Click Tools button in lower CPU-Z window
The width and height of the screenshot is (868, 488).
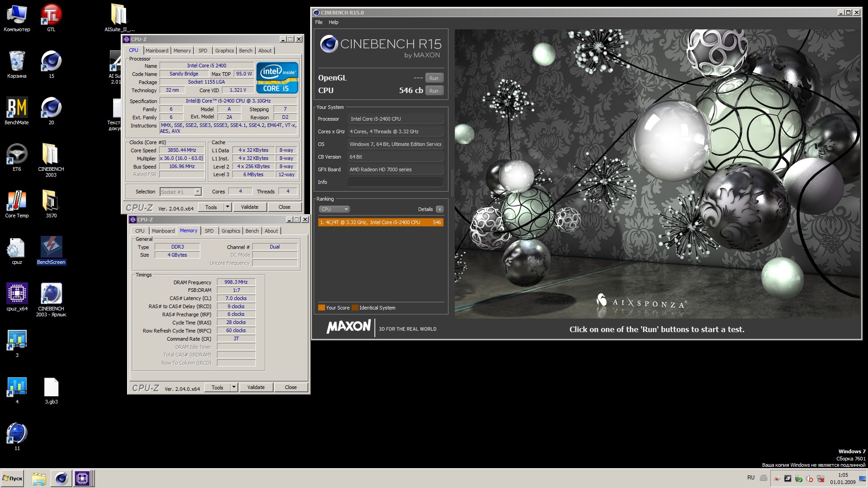pyautogui.click(x=217, y=387)
